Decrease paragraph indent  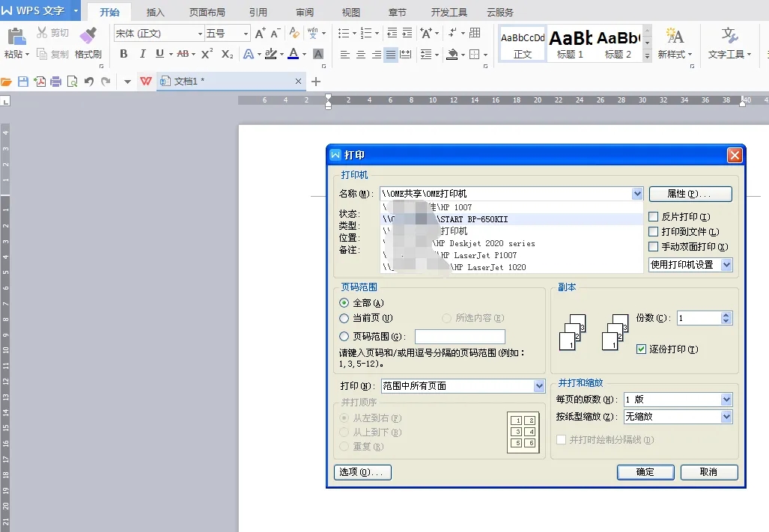(x=392, y=34)
